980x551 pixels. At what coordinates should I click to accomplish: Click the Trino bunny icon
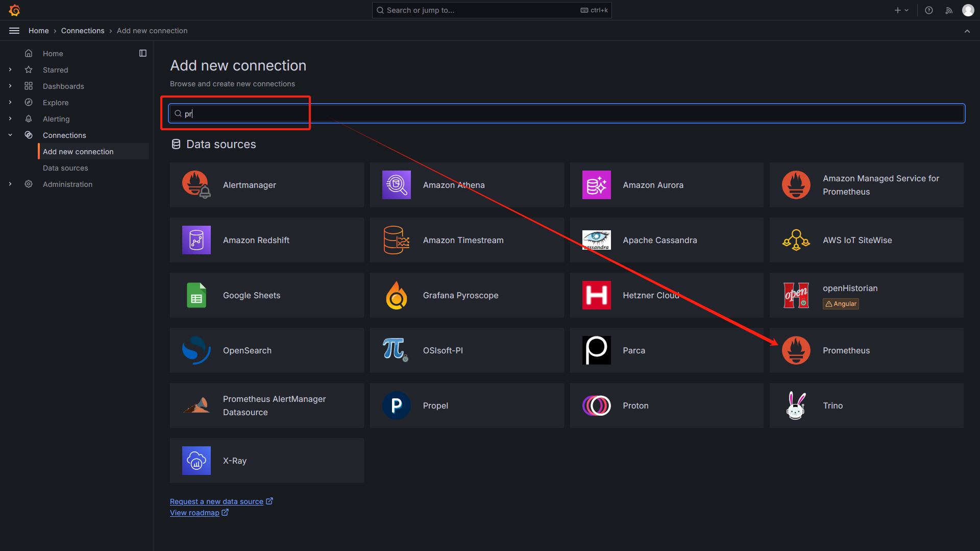pyautogui.click(x=796, y=405)
